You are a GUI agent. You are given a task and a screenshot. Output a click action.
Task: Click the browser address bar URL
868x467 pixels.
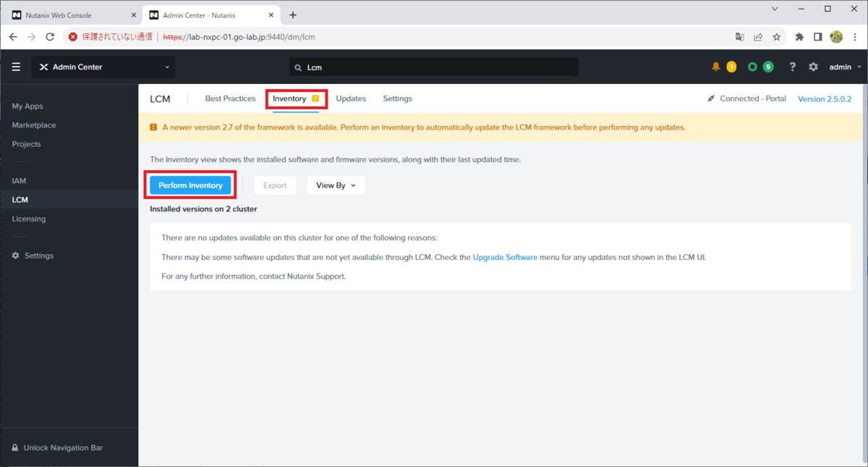pos(239,36)
